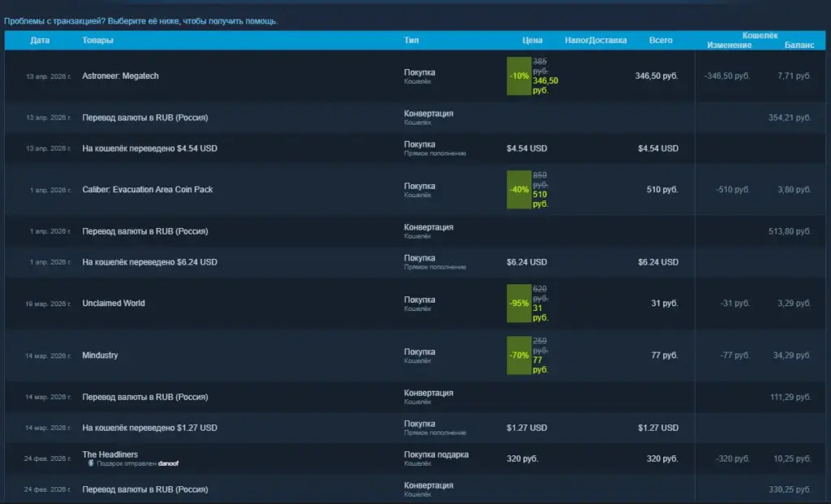Open the transaction help link at top

141,21
